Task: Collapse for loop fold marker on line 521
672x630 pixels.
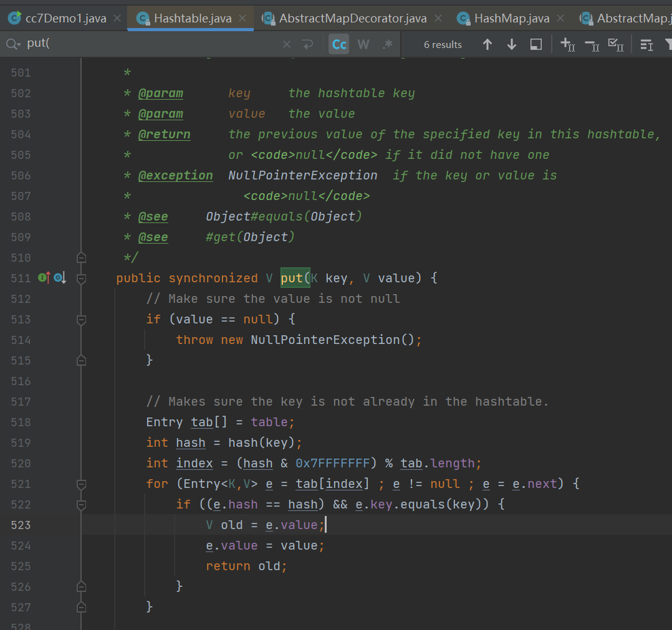Action: (81, 484)
